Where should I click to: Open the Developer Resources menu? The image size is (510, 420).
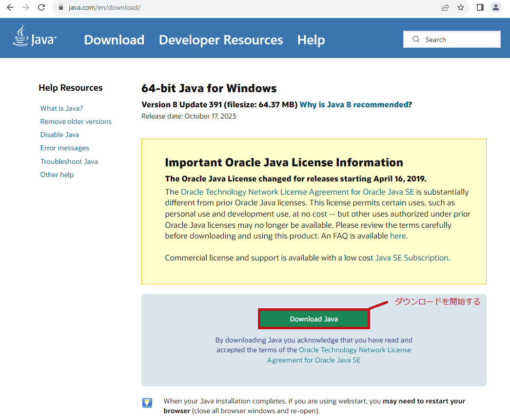[221, 40]
